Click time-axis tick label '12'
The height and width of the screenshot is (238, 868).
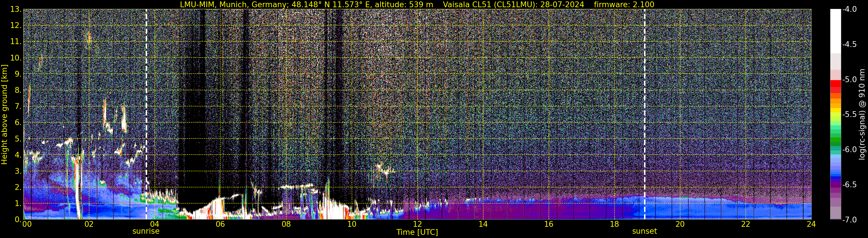417,224
